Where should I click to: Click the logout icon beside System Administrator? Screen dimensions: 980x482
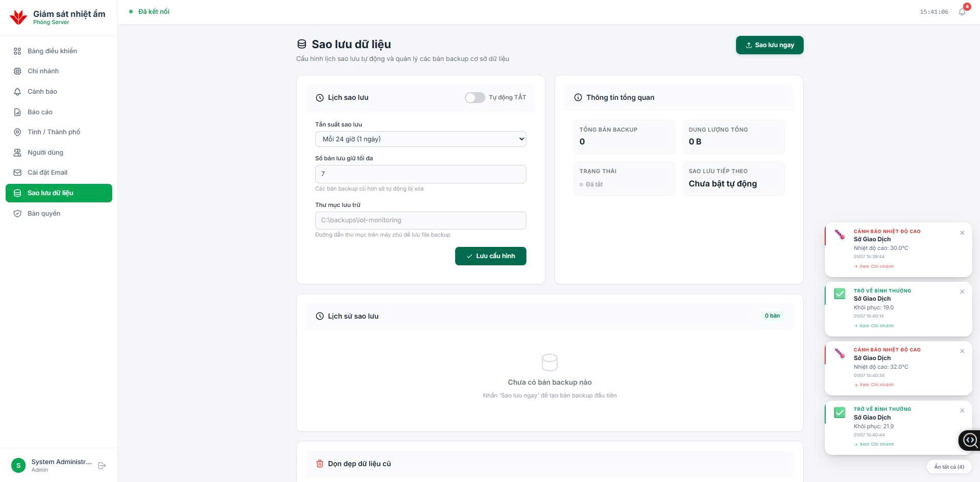pos(102,466)
